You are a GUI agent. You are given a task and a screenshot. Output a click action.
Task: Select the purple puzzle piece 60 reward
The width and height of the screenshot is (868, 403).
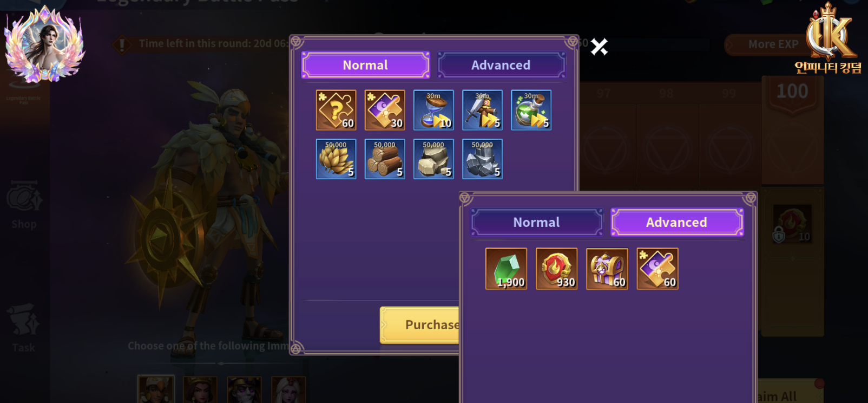tap(657, 269)
